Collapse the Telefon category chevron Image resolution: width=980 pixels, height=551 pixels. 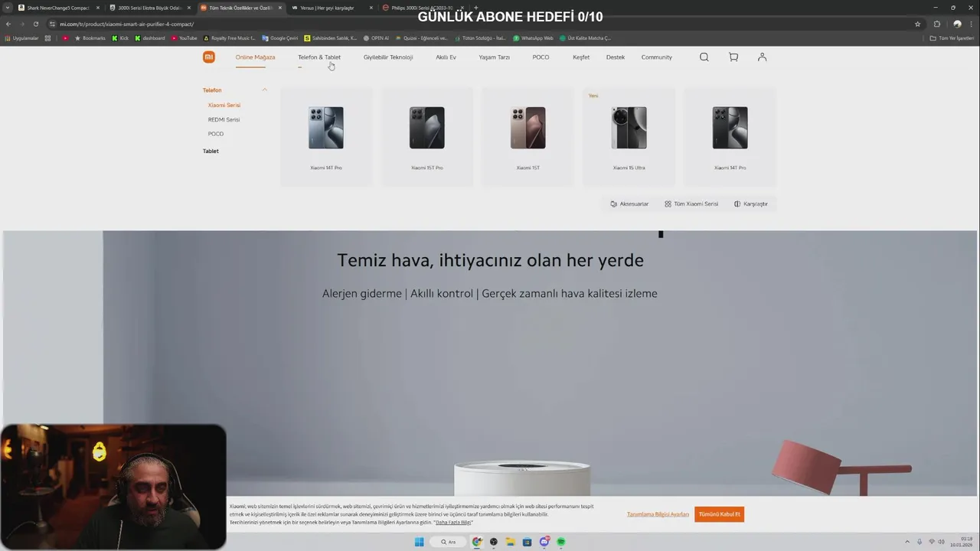point(264,90)
